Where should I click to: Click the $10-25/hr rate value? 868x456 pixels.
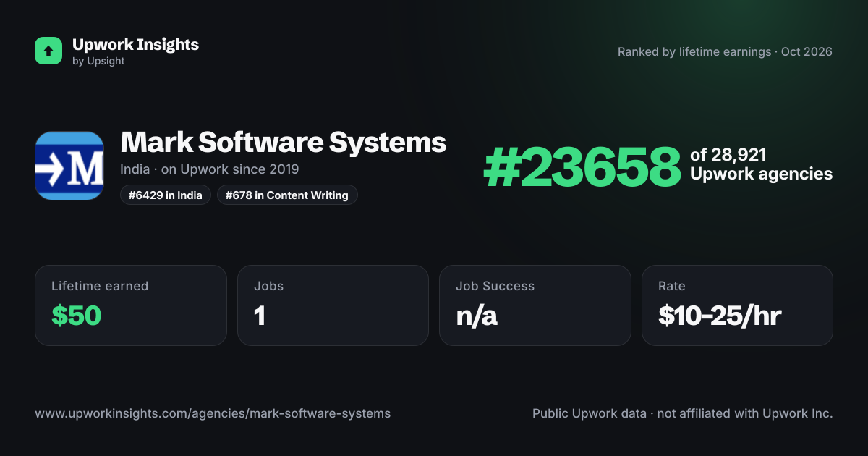[720, 316]
